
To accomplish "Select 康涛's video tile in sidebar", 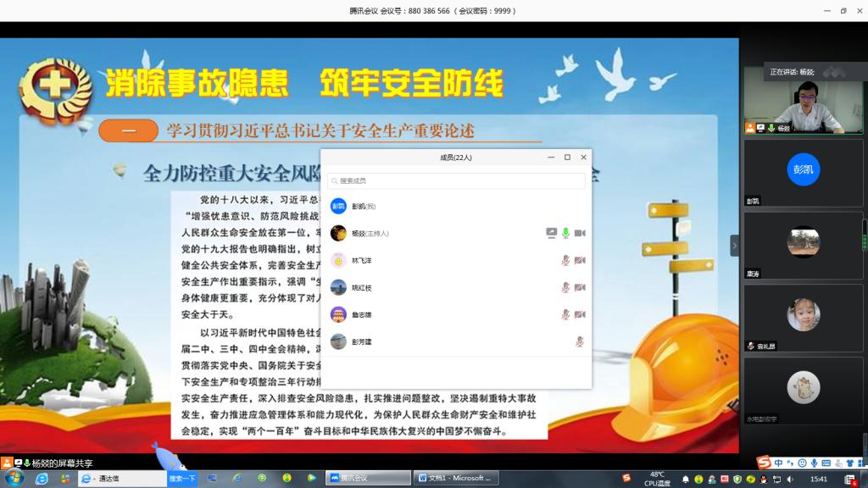I will [x=803, y=245].
